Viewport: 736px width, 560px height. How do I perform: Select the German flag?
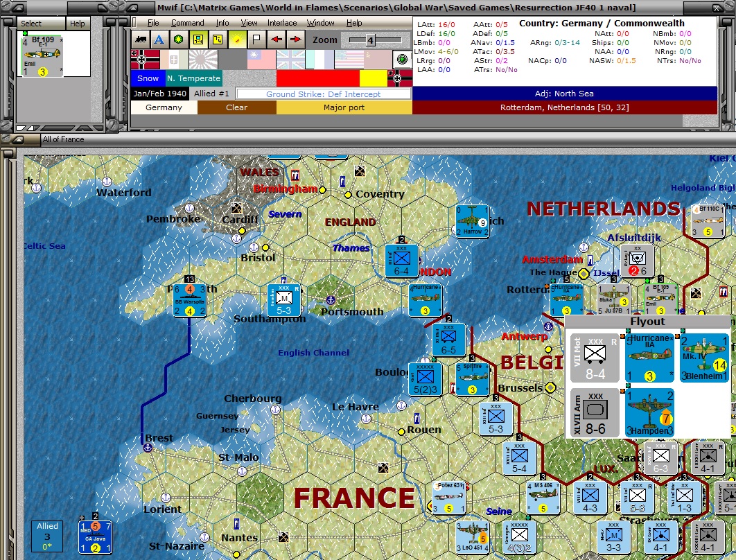(145, 60)
